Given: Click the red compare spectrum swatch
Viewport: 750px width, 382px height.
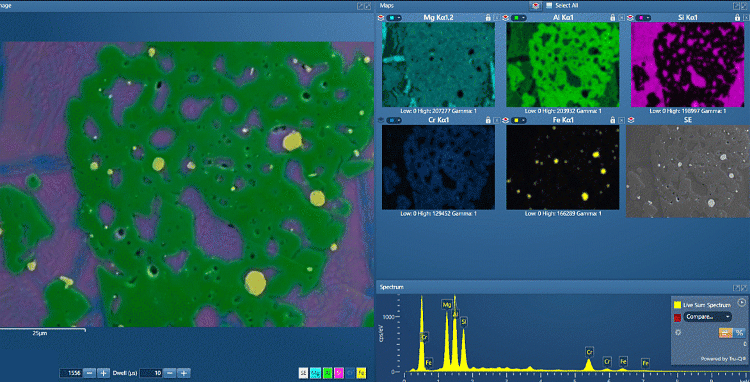Looking at the screenshot, I should coord(677,317).
